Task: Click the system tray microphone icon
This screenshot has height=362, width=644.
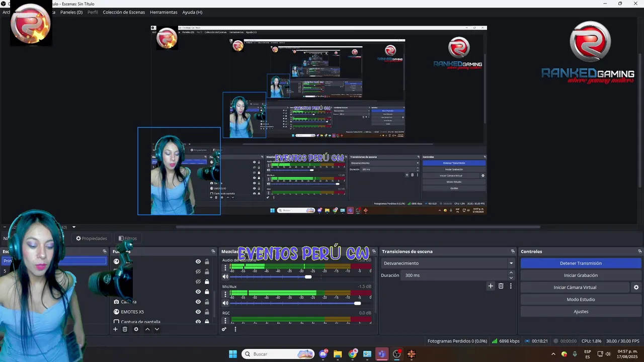Action: (575, 354)
